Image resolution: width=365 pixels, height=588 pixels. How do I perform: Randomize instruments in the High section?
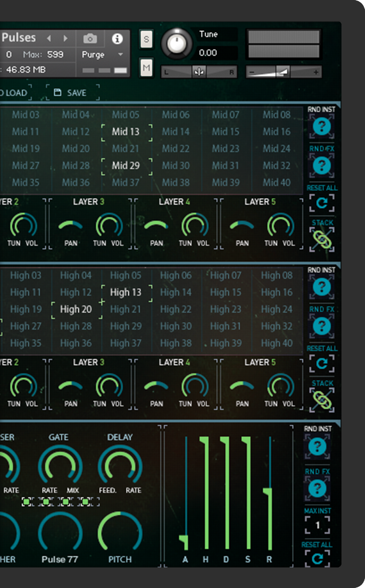pos(322,287)
